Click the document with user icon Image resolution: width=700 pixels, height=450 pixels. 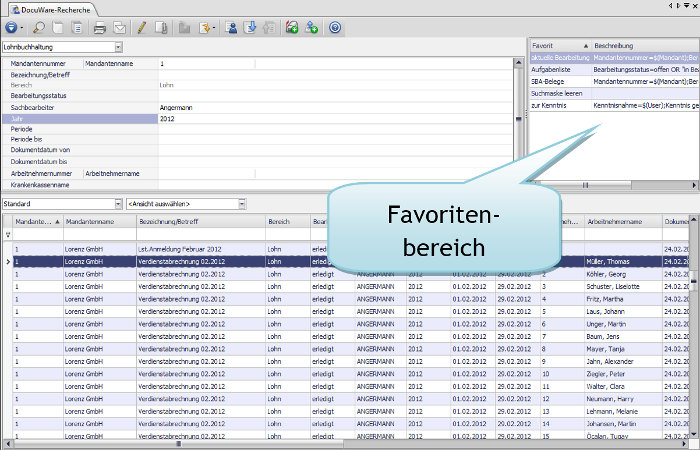click(231, 28)
